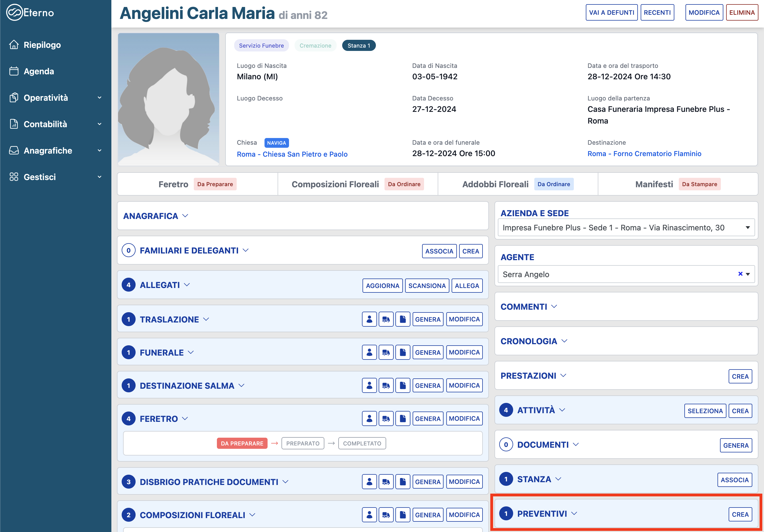This screenshot has height=532, width=764.
Task: Click the deceased profile photo placeholder
Action: (x=168, y=99)
